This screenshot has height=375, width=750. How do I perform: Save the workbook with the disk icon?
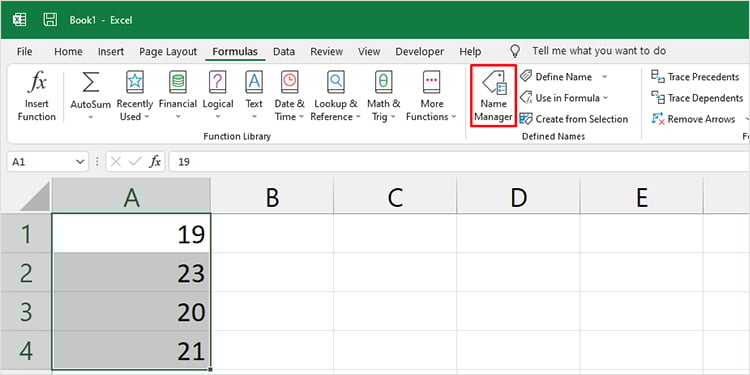click(50, 20)
